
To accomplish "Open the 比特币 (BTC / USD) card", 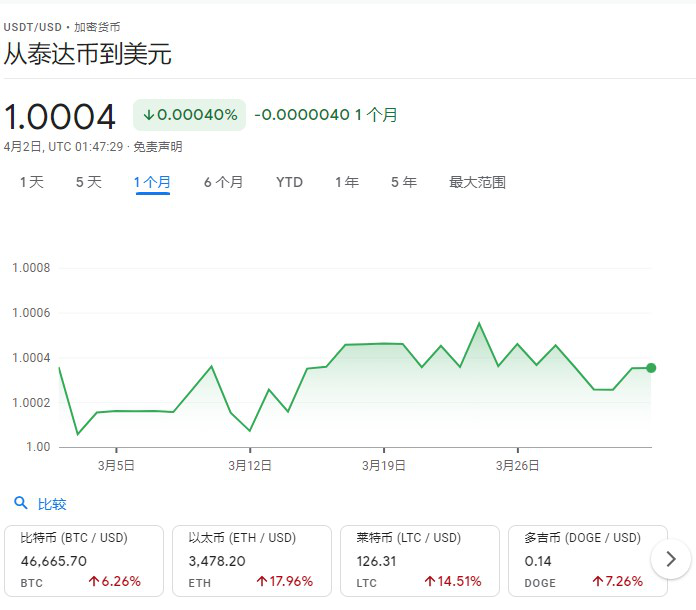I will tap(84, 559).
